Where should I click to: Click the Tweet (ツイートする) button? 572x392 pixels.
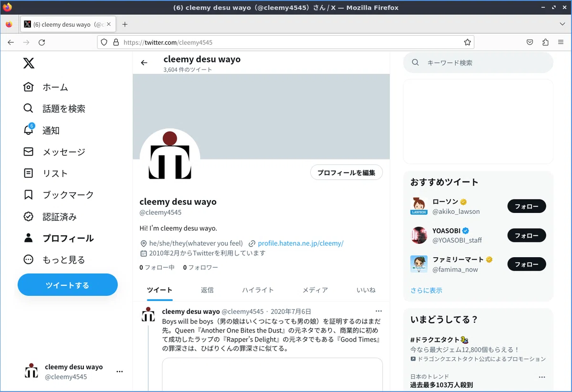pos(68,285)
